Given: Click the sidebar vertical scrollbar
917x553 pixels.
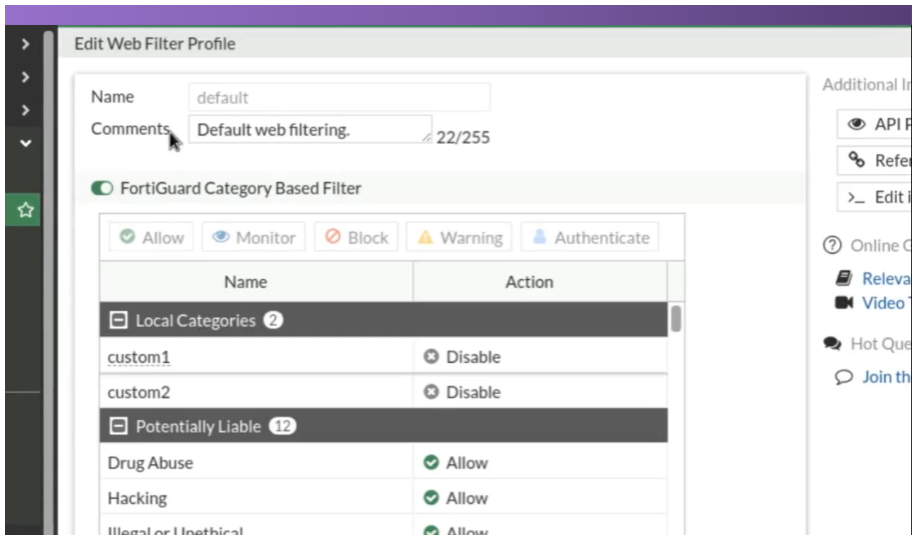Looking at the screenshot, I should (49, 281).
